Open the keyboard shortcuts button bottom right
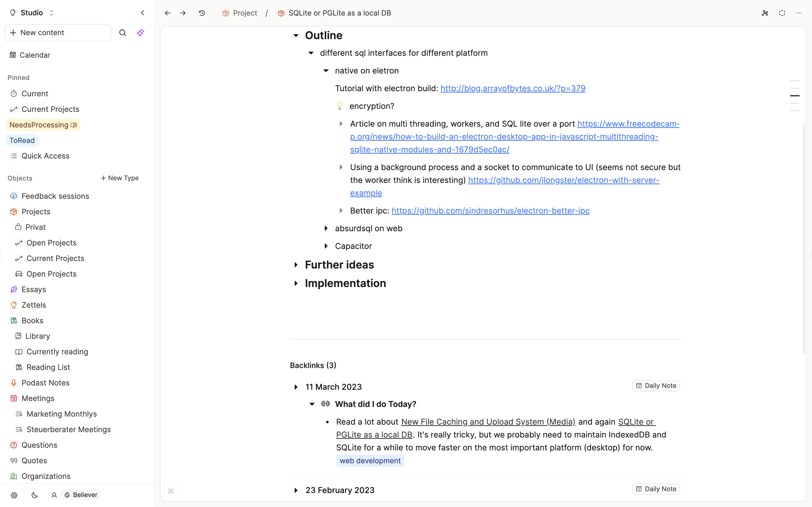812x507 pixels. pos(171,491)
